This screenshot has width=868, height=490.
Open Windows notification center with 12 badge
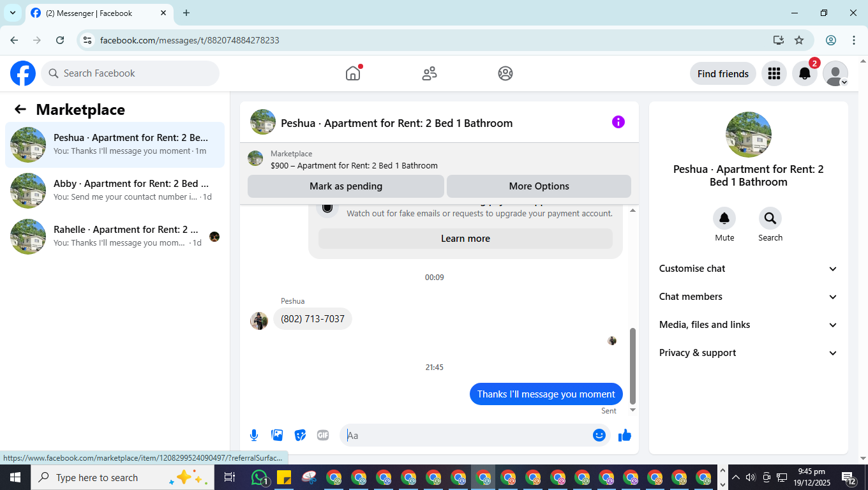[x=849, y=477]
